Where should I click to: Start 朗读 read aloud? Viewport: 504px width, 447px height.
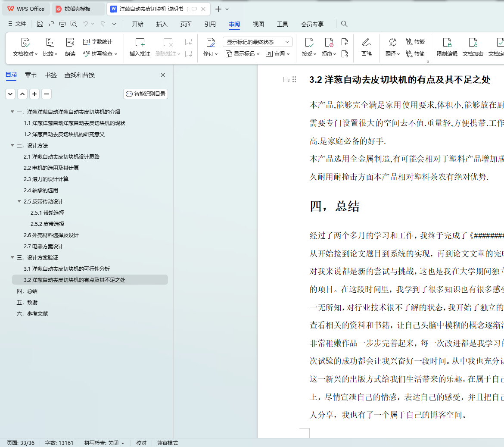[70, 47]
